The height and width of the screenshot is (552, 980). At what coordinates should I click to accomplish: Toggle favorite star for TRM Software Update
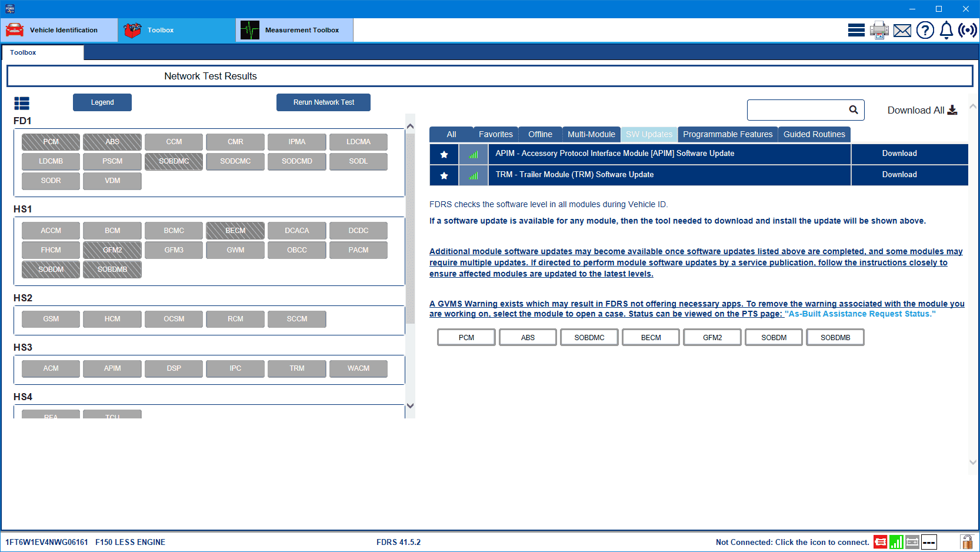444,175
